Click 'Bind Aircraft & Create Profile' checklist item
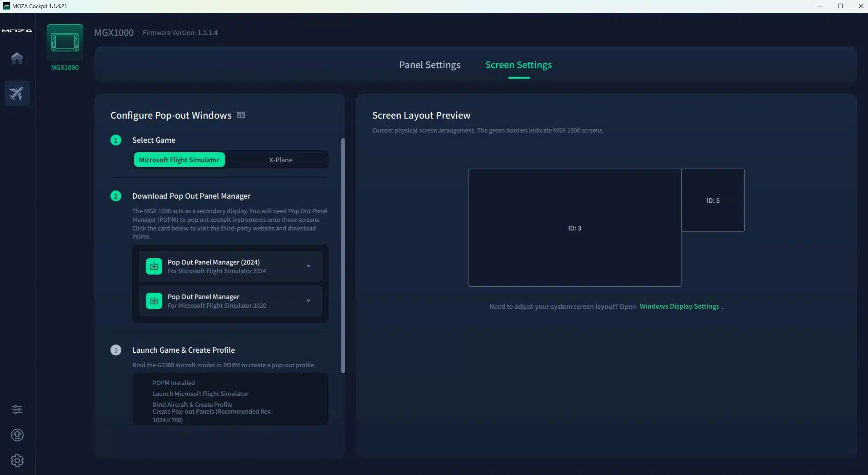This screenshot has width=868, height=475. (x=192, y=405)
